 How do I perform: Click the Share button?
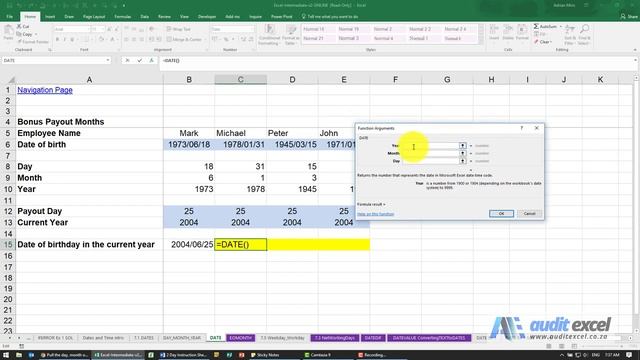(629, 17)
